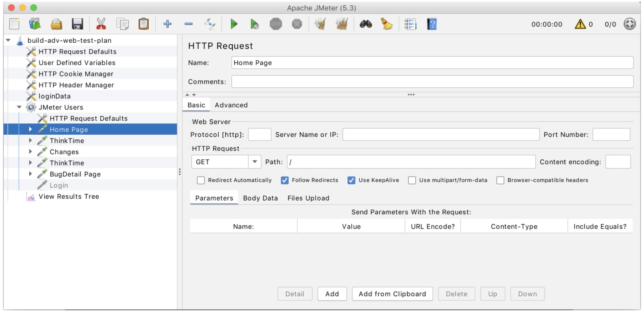Expand the BugDetail Page node
Screen dimensions: 644x314
(x=30, y=174)
